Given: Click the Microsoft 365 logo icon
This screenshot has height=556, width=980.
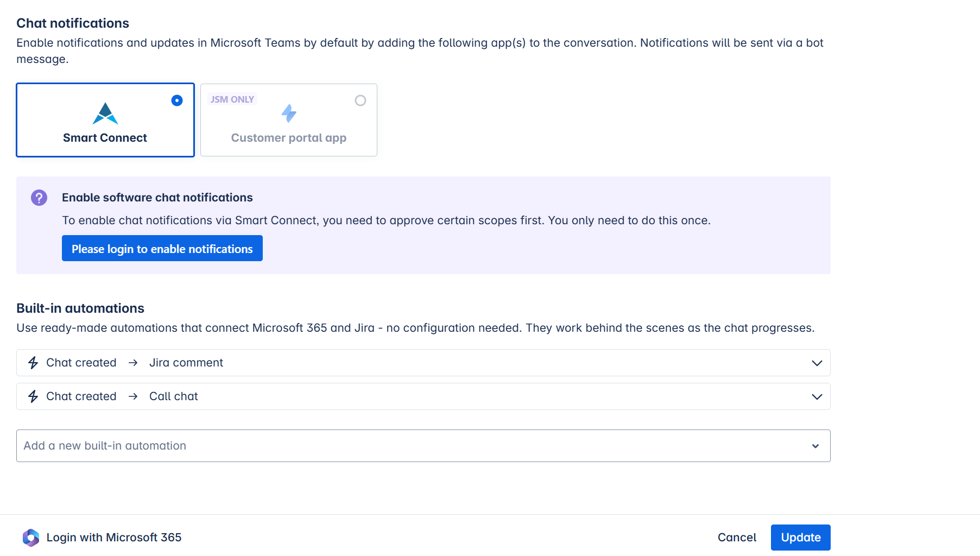Looking at the screenshot, I should [31, 538].
